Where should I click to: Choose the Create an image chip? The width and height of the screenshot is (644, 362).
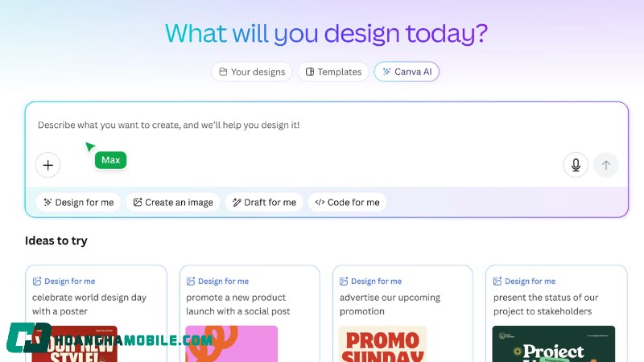tap(172, 203)
